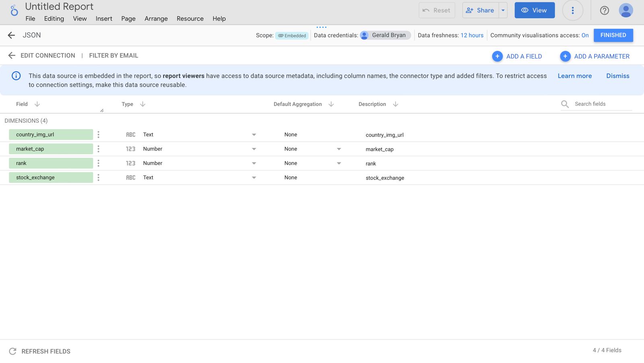Sort by the Type column arrow
Image resolution: width=644 pixels, height=363 pixels.
click(x=142, y=104)
